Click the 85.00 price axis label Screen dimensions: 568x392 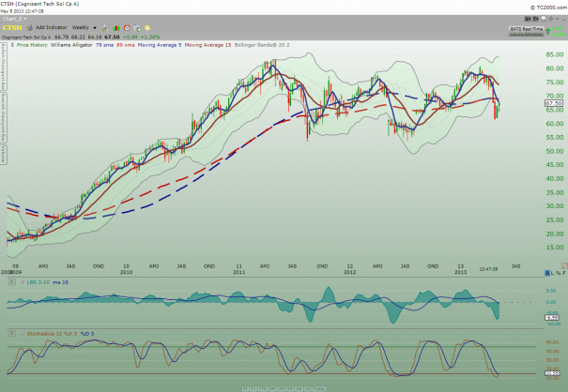555,54
